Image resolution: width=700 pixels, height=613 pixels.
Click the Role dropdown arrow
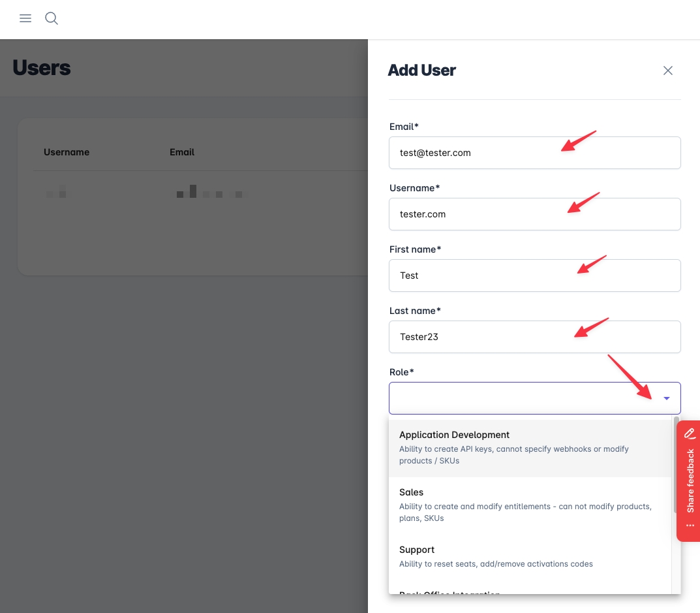click(x=666, y=398)
